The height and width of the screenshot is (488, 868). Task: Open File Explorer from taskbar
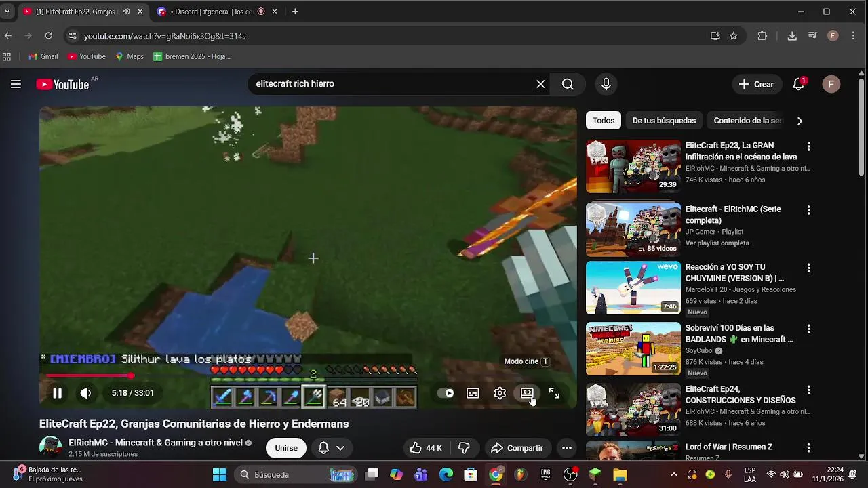tap(620, 474)
